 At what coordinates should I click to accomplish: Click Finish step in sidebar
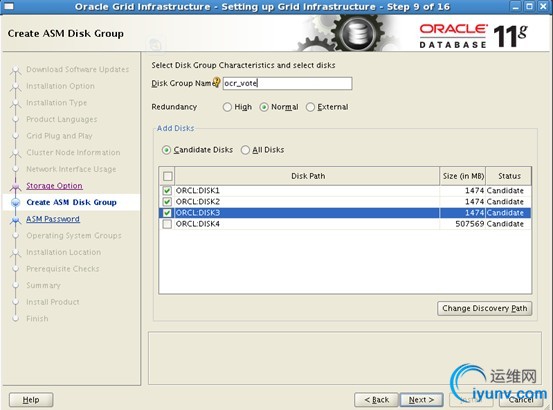click(x=37, y=319)
